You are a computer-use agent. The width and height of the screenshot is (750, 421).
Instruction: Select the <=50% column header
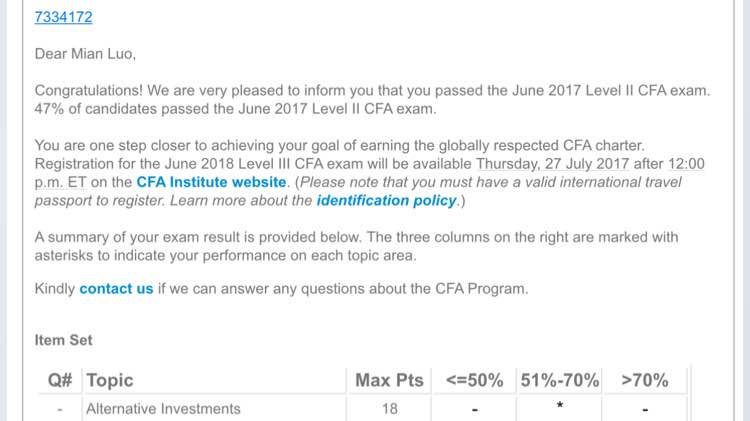tap(474, 380)
